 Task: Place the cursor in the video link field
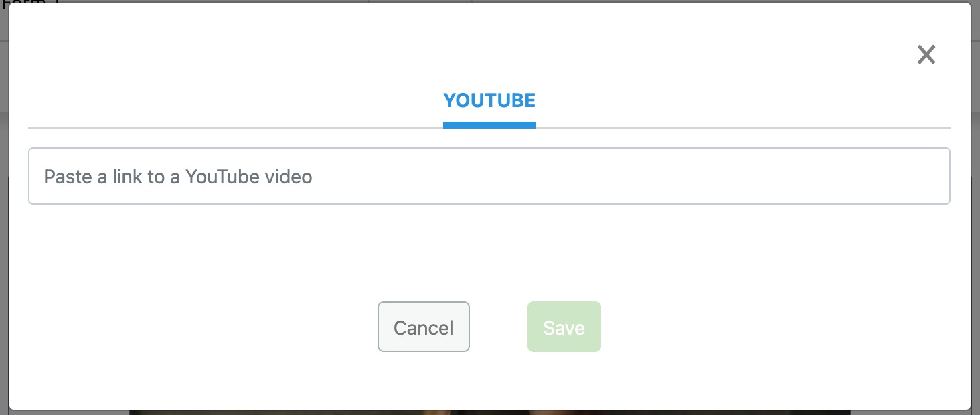click(x=489, y=176)
